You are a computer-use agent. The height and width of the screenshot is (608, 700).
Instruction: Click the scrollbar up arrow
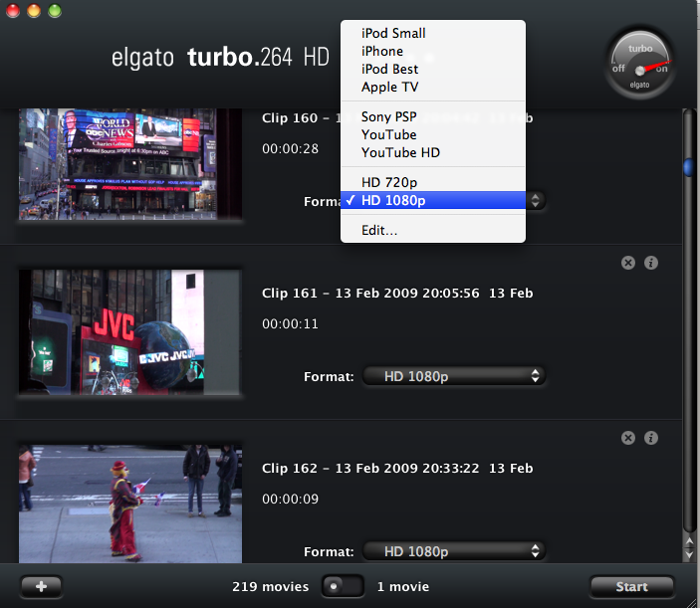pyautogui.click(x=689, y=541)
